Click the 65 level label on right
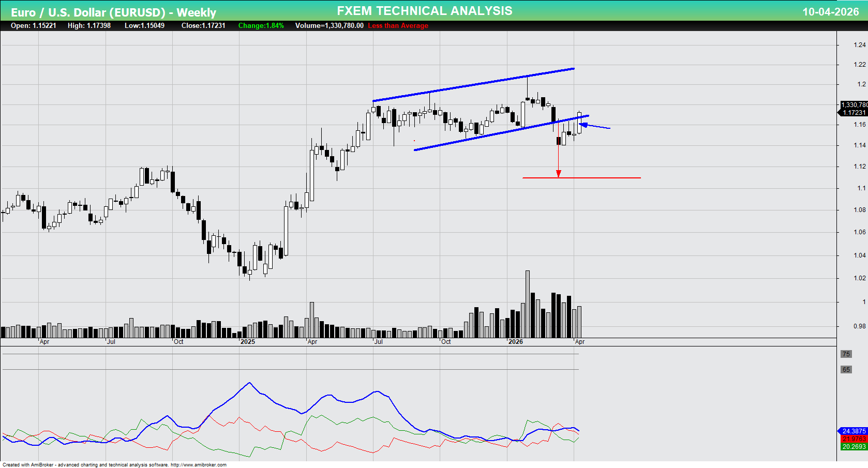868x468 pixels. (x=846, y=369)
